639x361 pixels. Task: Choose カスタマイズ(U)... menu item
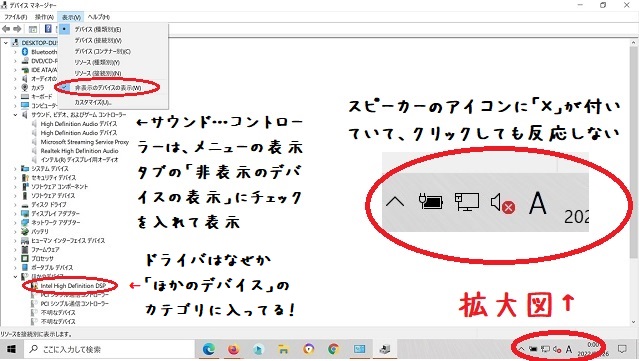[93, 102]
